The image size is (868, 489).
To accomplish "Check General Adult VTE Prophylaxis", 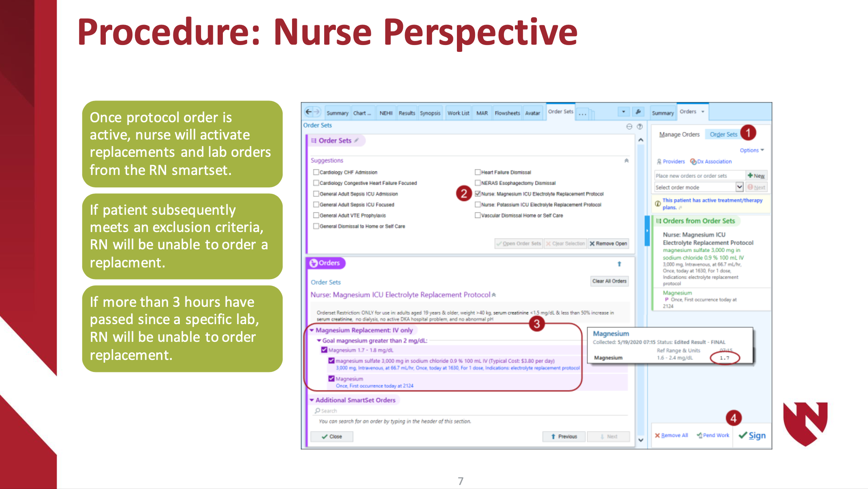I will [x=316, y=216].
